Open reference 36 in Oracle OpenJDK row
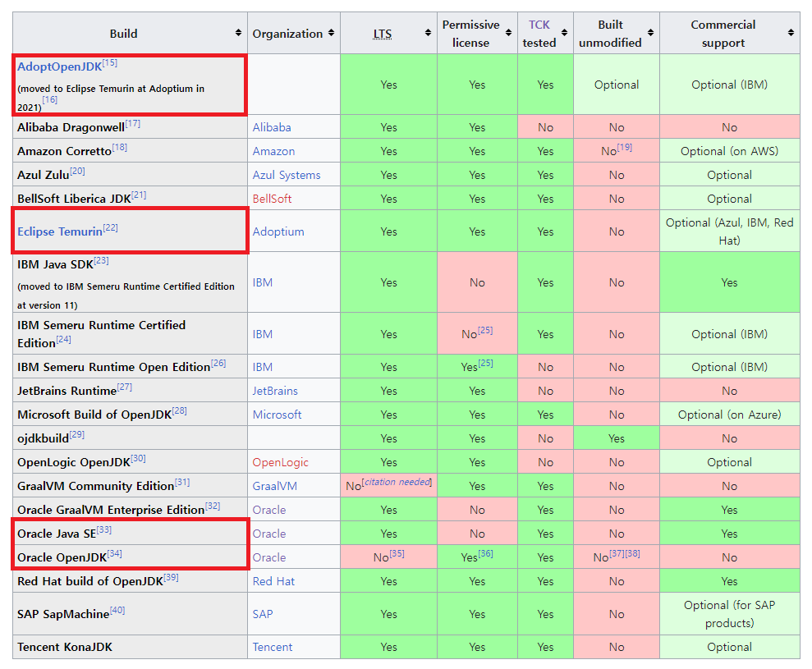 pos(485,553)
